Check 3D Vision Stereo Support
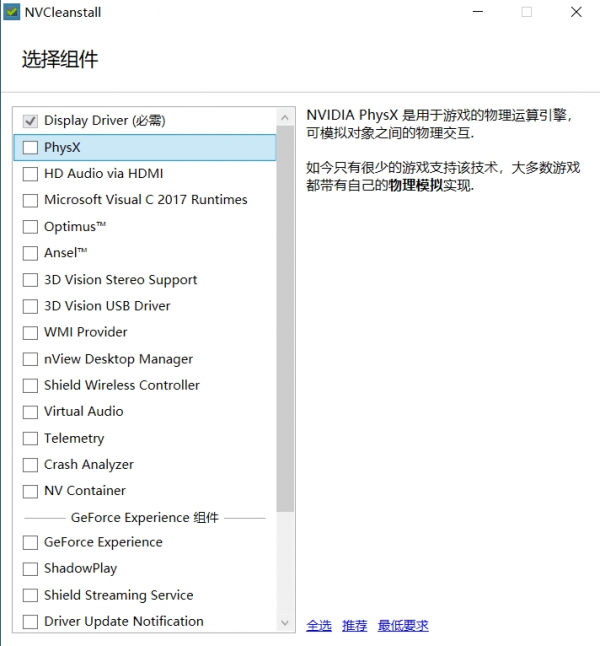This screenshot has width=600, height=646. (x=30, y=280)
